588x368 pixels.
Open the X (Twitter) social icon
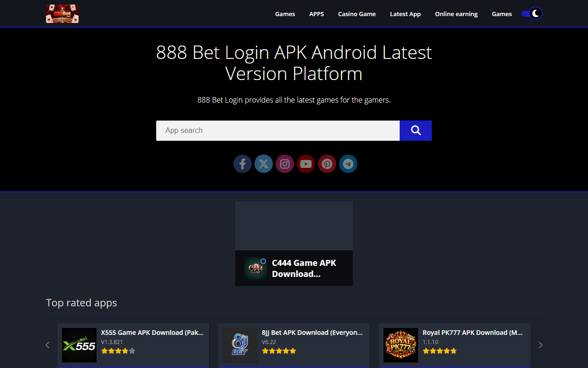tap(264, 164)
